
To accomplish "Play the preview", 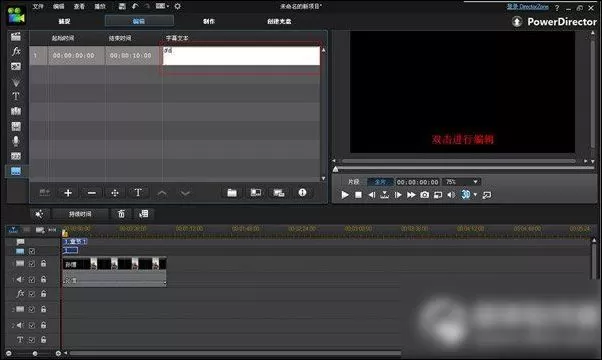I will point(345,195).
